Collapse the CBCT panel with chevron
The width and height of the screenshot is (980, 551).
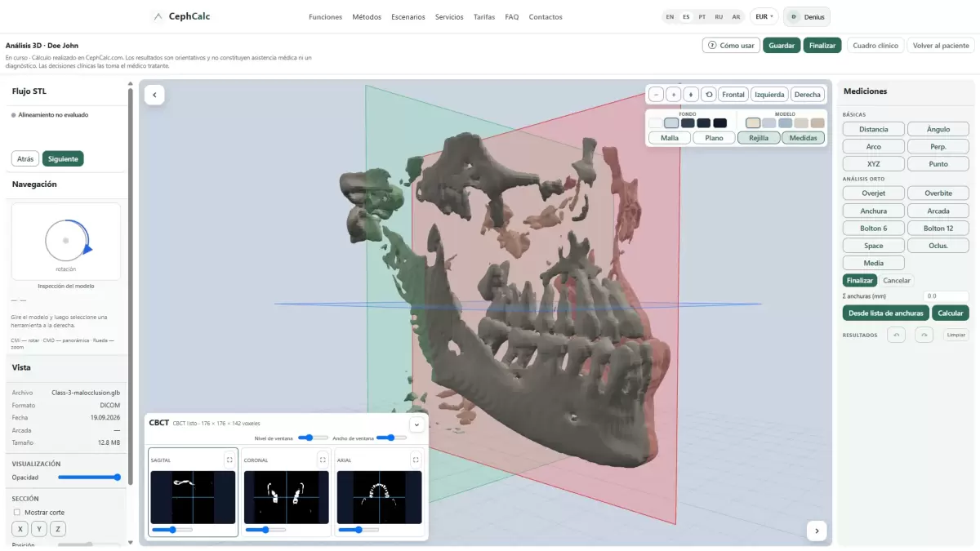click(416, 424)
